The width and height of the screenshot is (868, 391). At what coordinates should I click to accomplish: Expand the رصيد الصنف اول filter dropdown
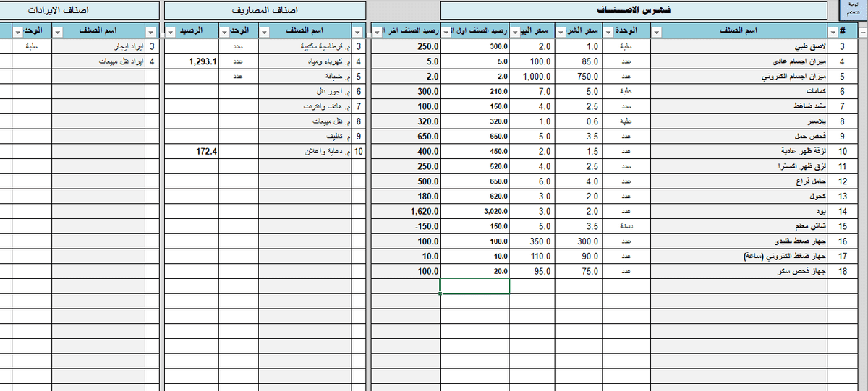446,31
